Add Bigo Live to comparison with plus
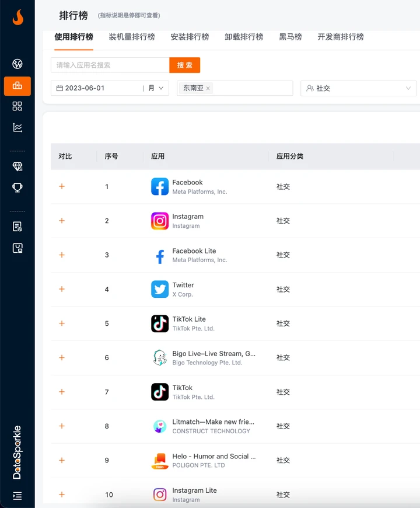 (x=62, y=357)
